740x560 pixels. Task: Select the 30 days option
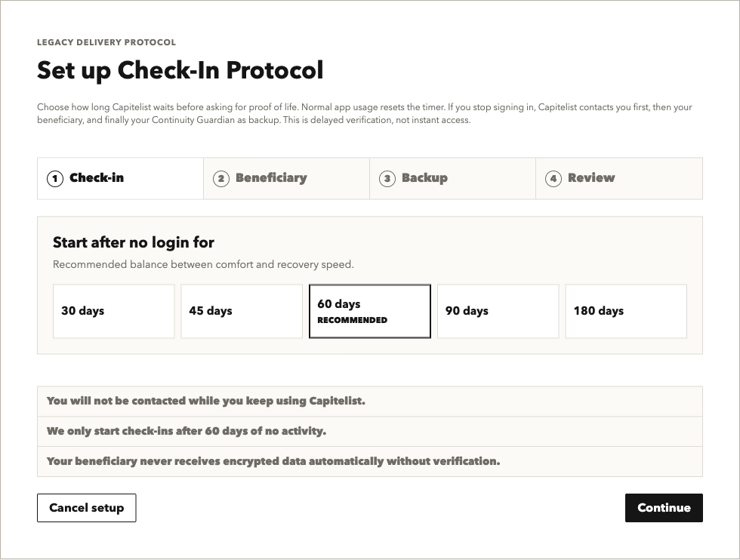coord(114,312)
